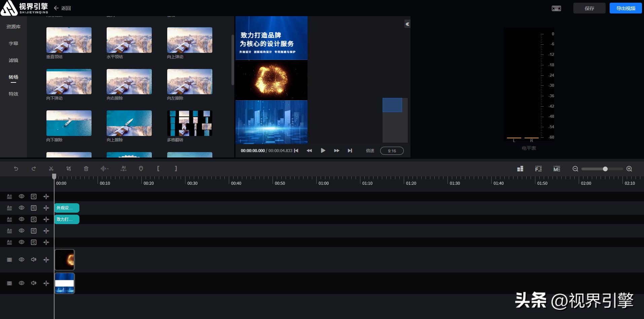Toggle visibility of the top subtitle track

[22, 196]
